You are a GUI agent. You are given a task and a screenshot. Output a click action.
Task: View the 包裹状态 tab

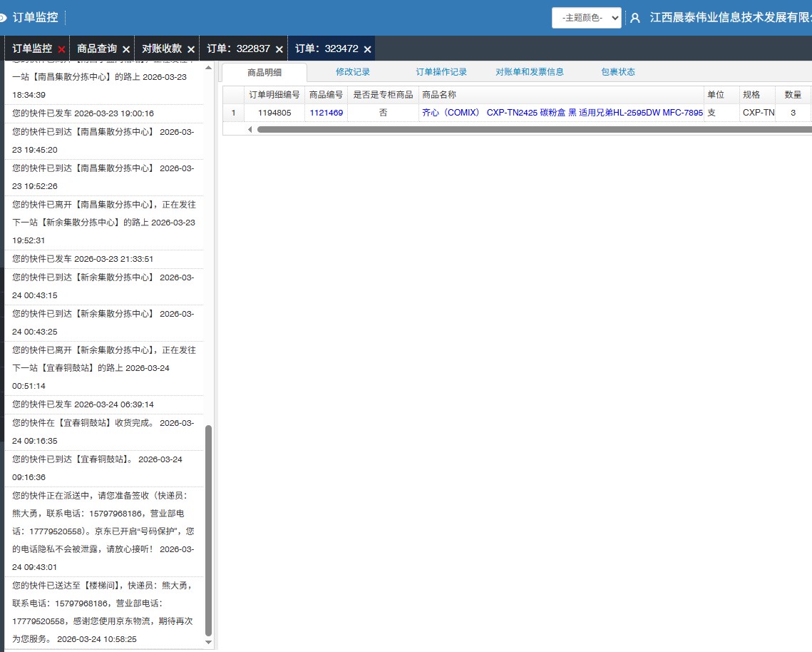(x=618, y=72)
